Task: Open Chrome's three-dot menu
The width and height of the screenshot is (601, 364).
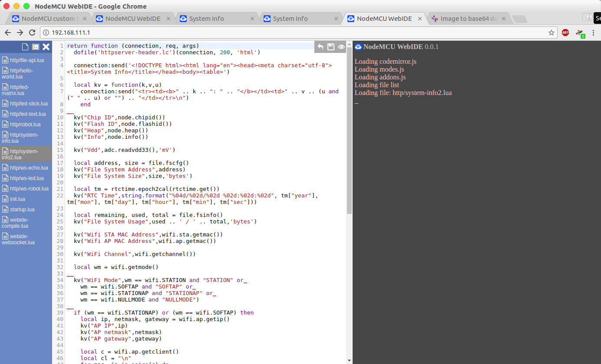Action: tap(594, 33)
